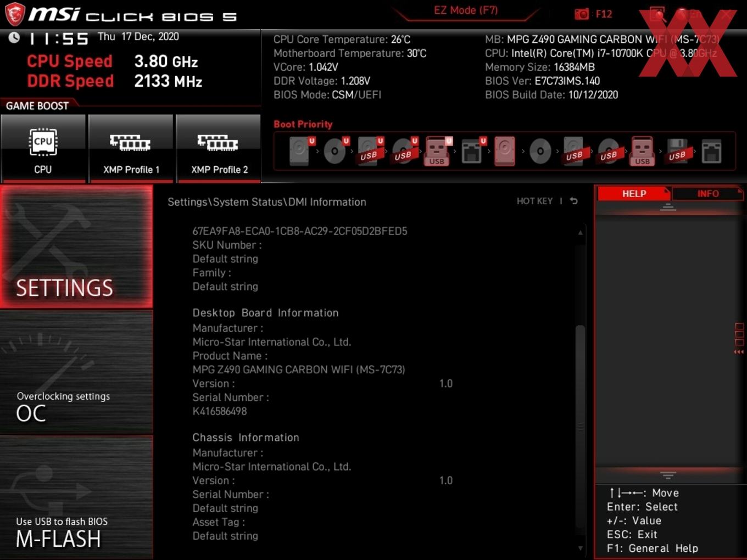Open the search magnifier icon
Image resolution: width=747 pixels, height=560 pixels.
pos(657,14)
